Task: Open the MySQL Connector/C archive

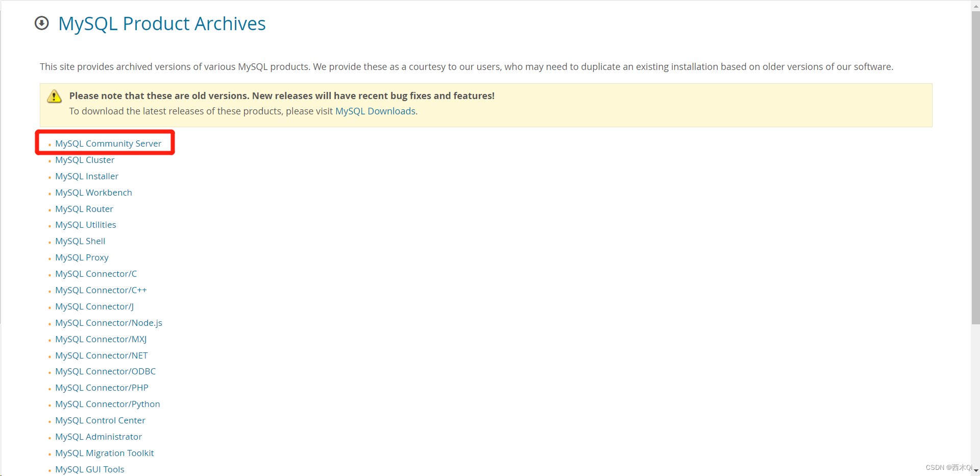Action: pyautogui.click(x=96, y=274)
